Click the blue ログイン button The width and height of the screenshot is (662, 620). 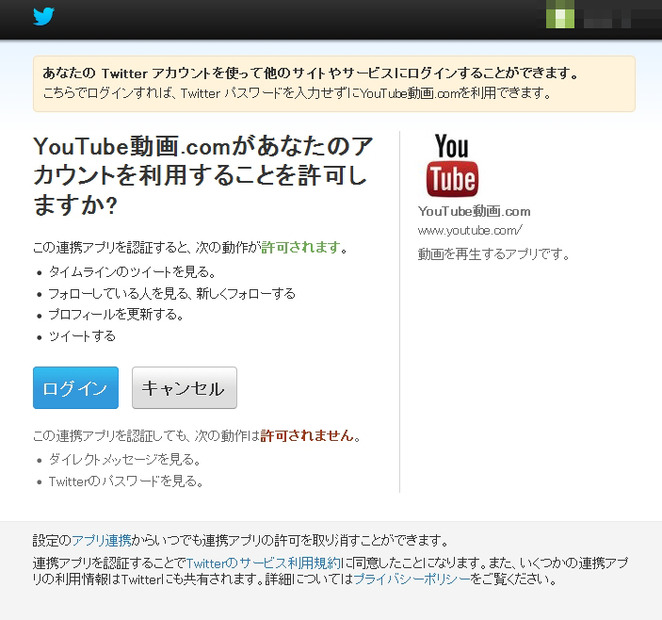[76, 387]
